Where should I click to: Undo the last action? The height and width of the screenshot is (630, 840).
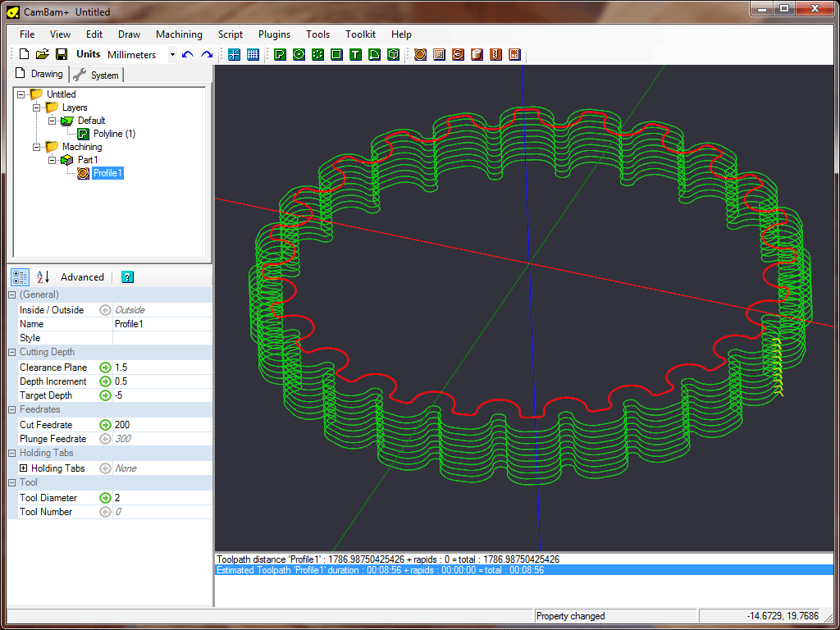click(x=188, y=54)
